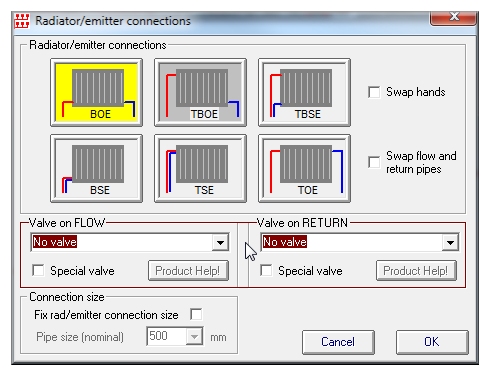490x376 pixels.
Task: Click the radiator app icon in title bar
Action: (x=22, y=21)
